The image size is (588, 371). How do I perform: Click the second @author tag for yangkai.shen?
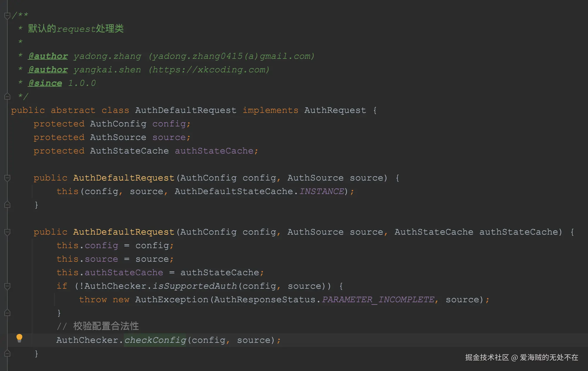pos(48,69)
